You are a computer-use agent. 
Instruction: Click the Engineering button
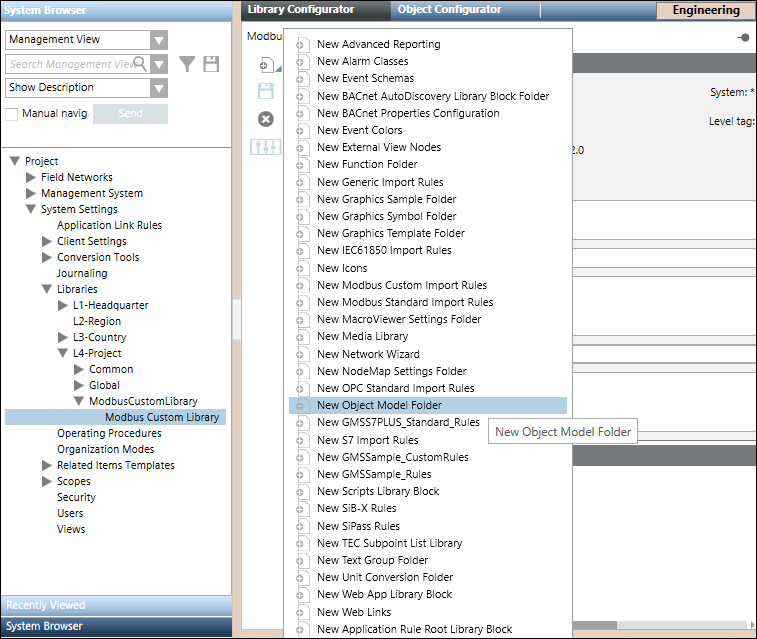pos(706,11)
